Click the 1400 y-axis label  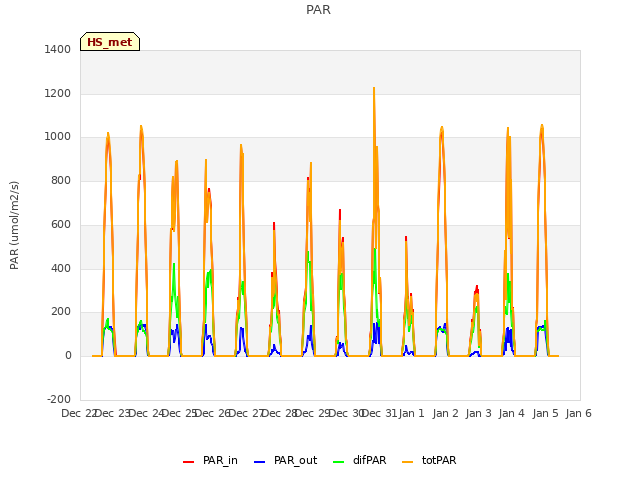click(x=58, y=49)
